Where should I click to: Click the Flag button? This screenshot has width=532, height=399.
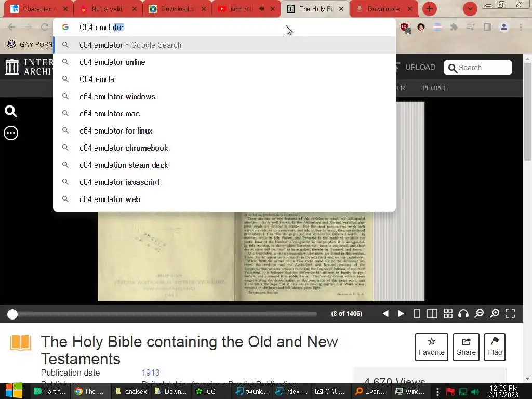click(x=495, y=347)
